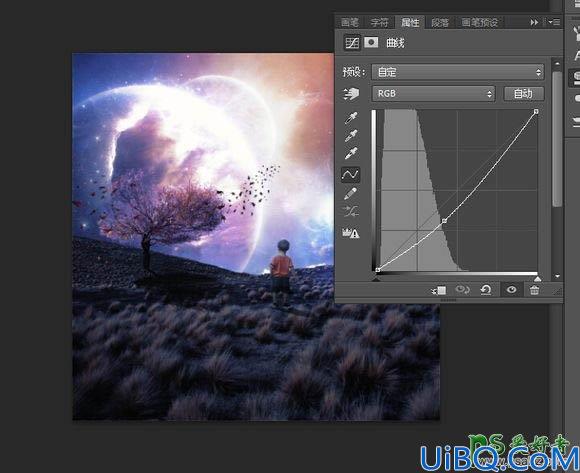Image resolution: width=580 pixels, height=473 pixels.
Task: Click the Curves adjustment icon
Action: click(x=351, y=43)
